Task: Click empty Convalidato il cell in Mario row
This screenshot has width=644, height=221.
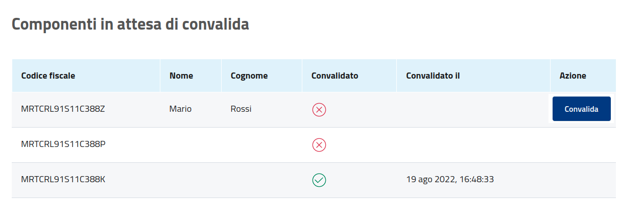Action: tap(473, 109)
